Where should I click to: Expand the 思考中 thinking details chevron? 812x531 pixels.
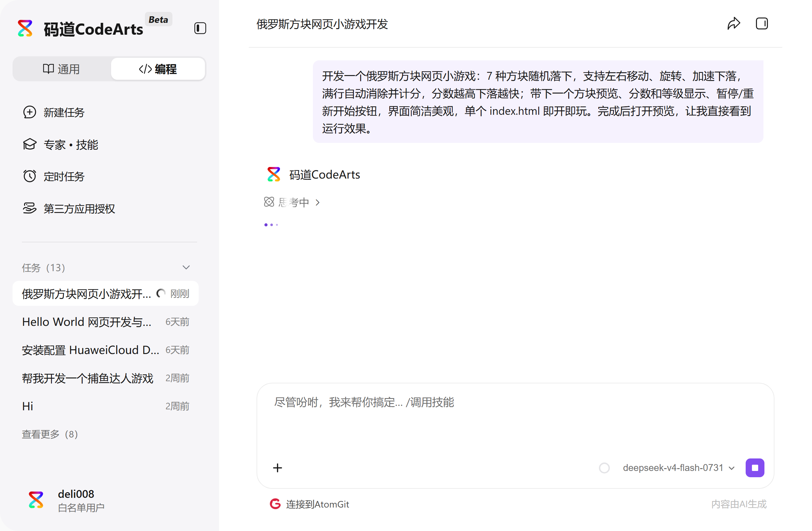pyautogui.click(x=318, y=202)
